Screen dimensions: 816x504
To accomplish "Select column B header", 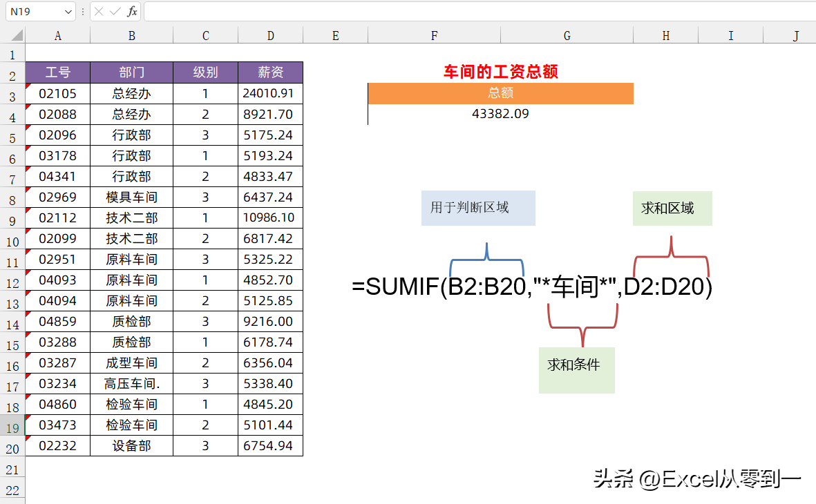I will (x=131, y=36).
